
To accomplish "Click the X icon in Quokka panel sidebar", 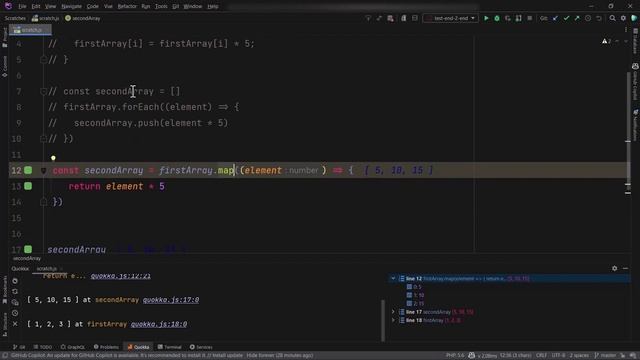I will (15, 324).
